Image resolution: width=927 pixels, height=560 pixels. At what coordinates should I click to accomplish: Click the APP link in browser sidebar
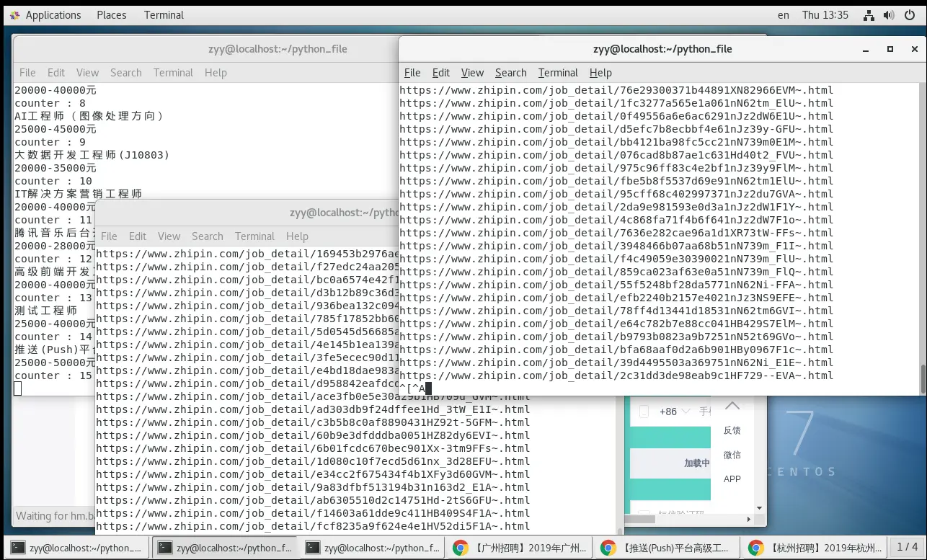tap(732, 479)
